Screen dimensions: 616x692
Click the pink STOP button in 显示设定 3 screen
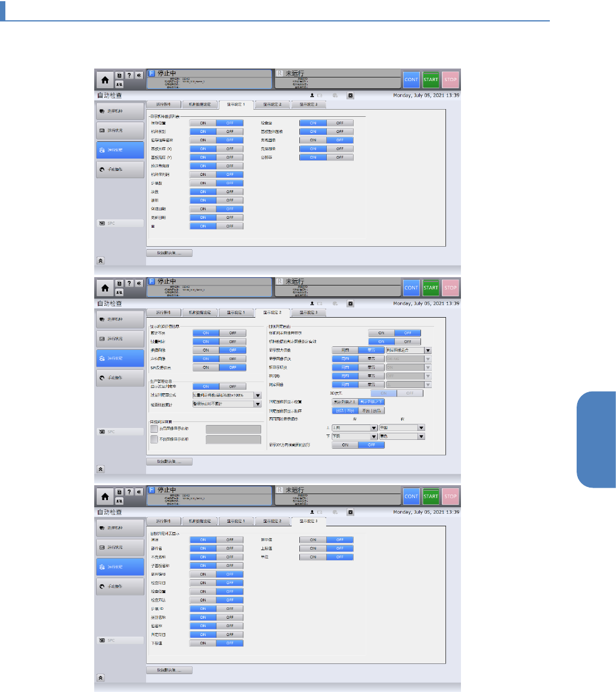(450, 496)
